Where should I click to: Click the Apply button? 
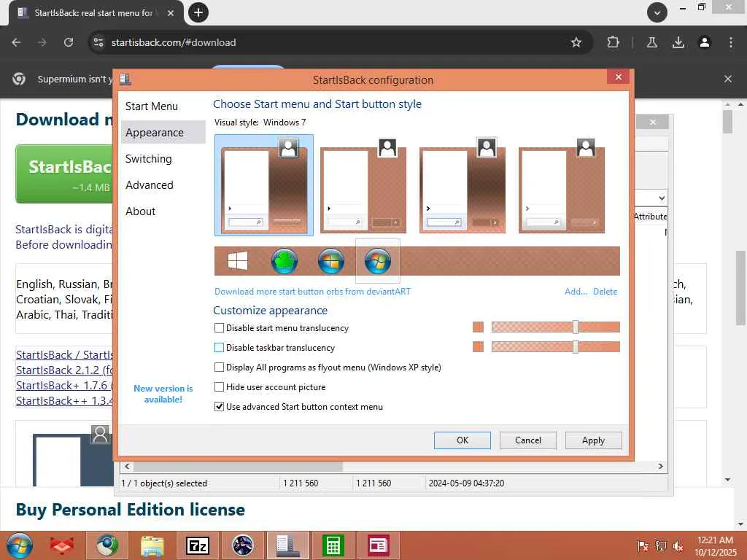[593, 440]
